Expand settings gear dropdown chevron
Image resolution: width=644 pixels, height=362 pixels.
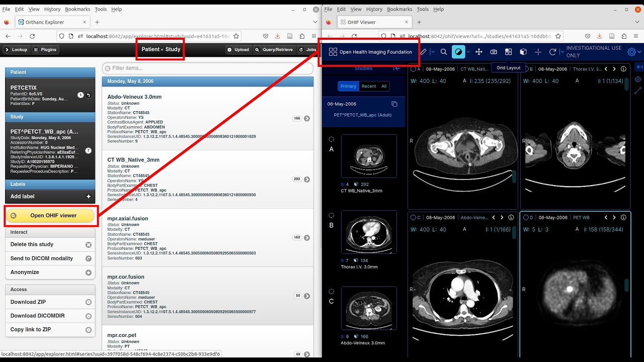[639, 52]
